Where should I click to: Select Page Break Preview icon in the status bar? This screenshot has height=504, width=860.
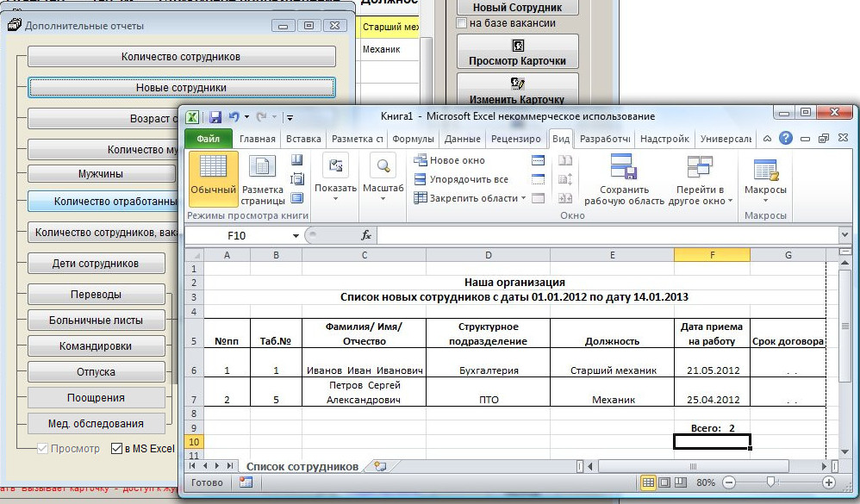[680, 482]
